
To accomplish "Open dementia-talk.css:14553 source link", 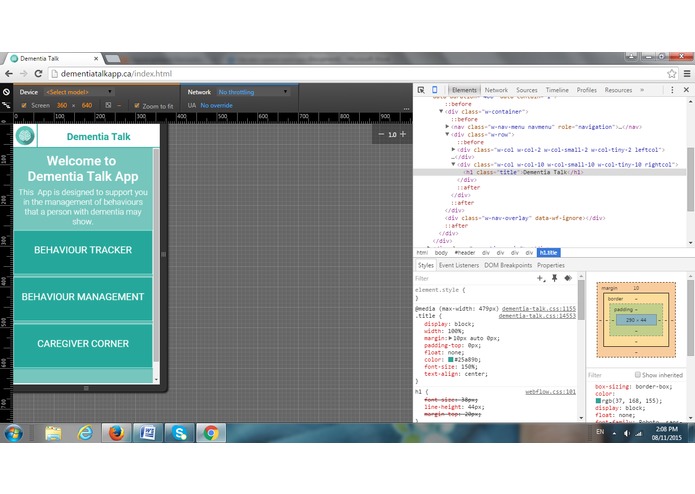I will coord(537,316).
